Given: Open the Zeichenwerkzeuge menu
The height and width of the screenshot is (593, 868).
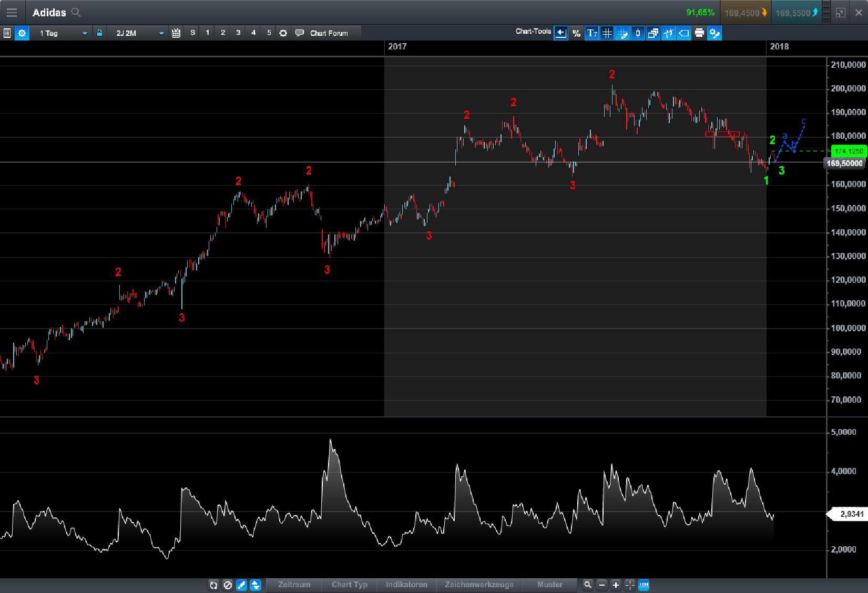Looking at the screenshot, I should (479, 585).
